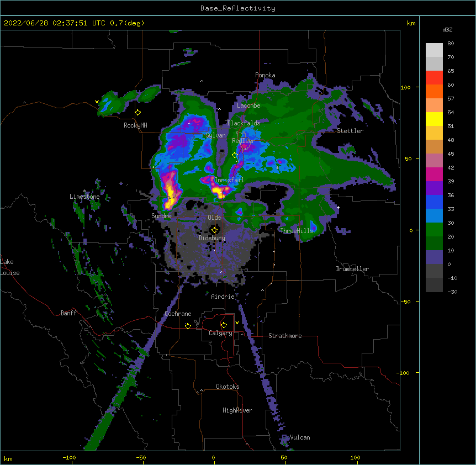Pick the blue 33-36 dBZ legend swatch
This screenshot has width=476, height=465.
click(434, 202)
